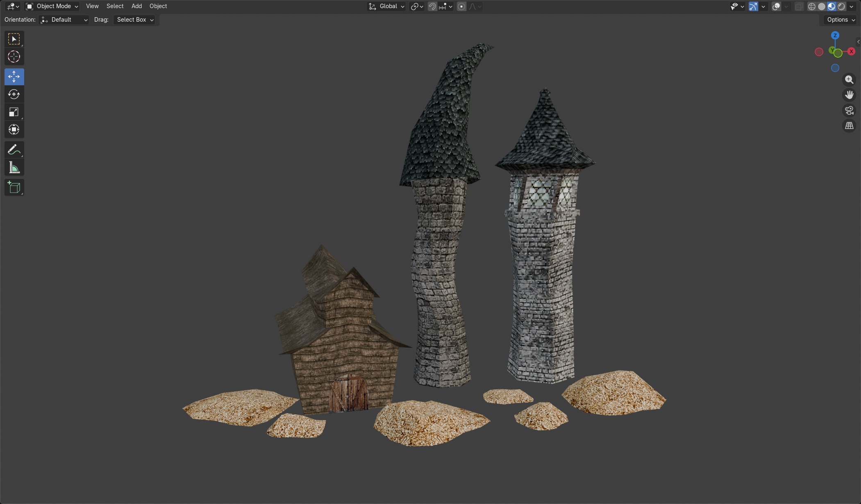Open the Object Mode dropdown

pos(52,6)
